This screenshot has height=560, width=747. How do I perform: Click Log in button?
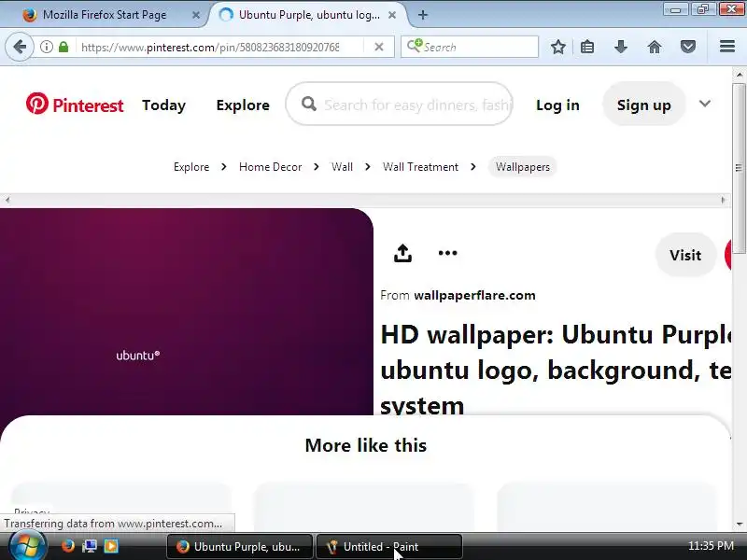click(557, 105)
